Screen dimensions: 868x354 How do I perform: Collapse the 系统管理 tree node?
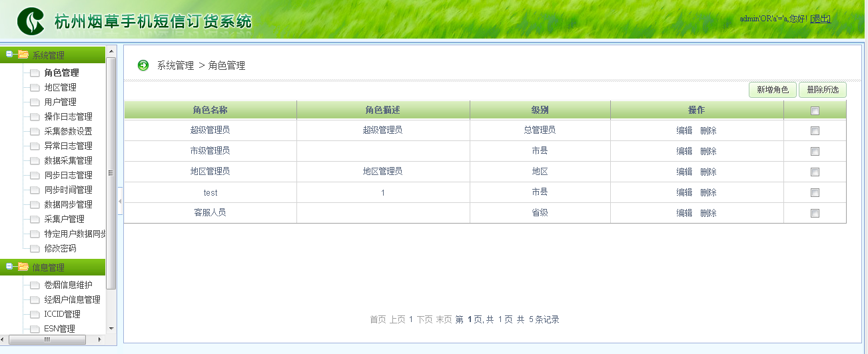pyautogui.click(x=9, y=54)
